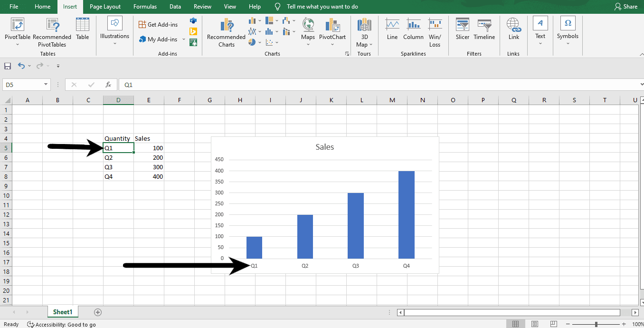The image size is (644, 328).
Task: Switch to the Formulas tab
Action: click(145, 7)
